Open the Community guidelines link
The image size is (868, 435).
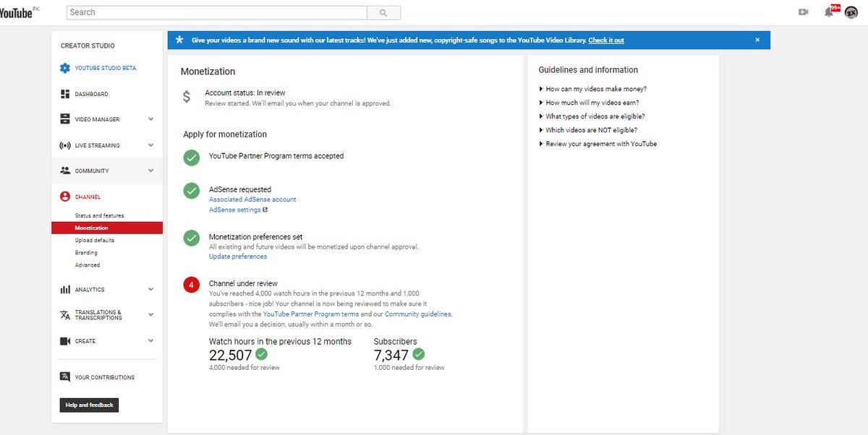coord(418,314)
